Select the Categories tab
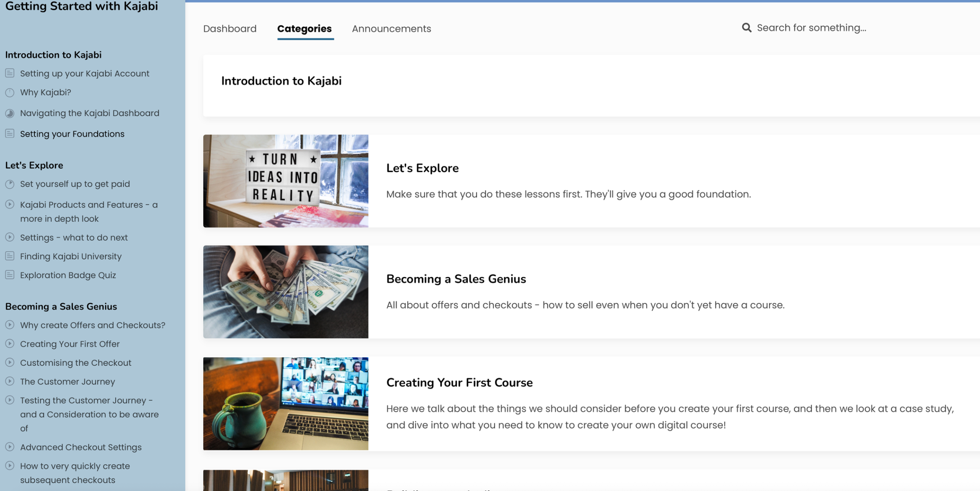The width and height of the screenshot is (980, 491). coord(304,29)
